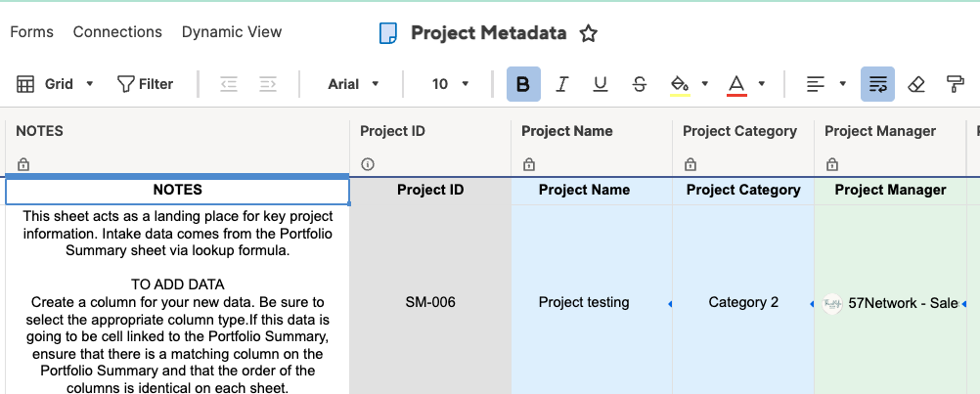Click the Italic formatting icon

coord(561,84)
